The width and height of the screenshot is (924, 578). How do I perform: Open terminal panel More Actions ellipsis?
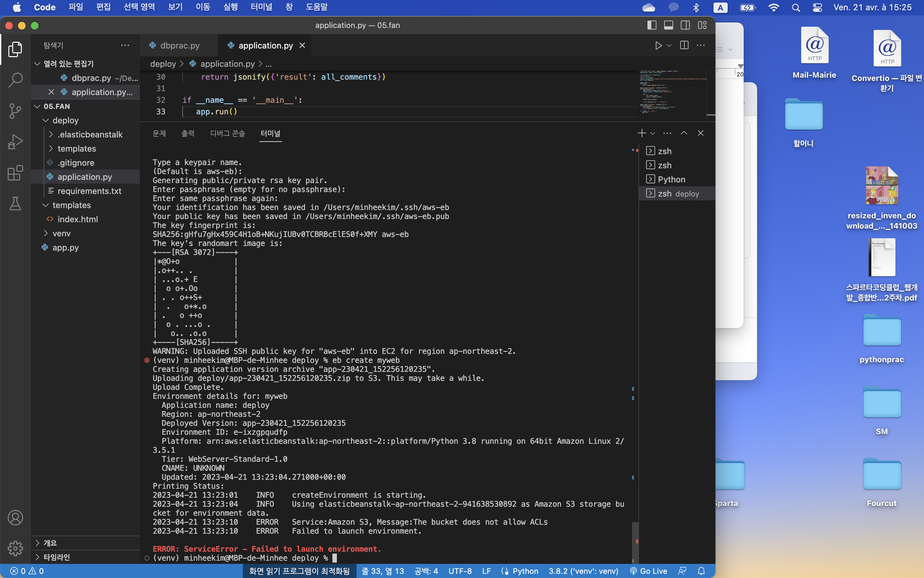coord(667,133)
